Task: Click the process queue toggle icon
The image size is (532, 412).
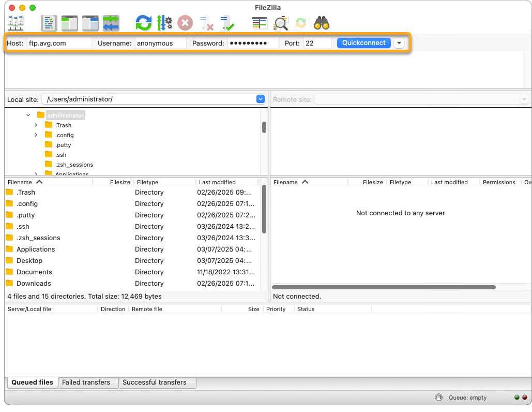Action: coord(164,23)
